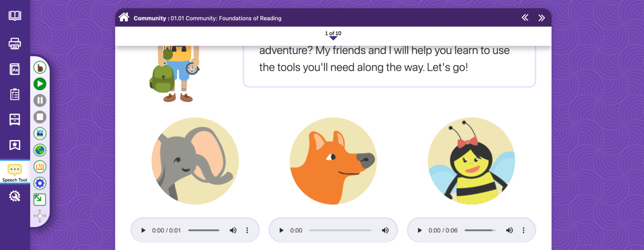
Task: Open the blue gear speech settings icon
Action: 40,183
